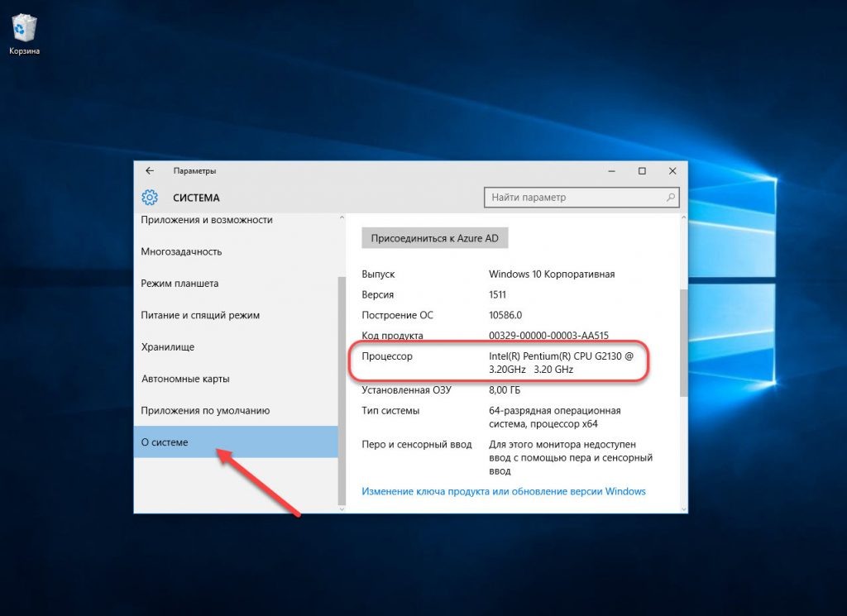
Task: Select 'Многозадачность' in sidebar
Action: [181, 251]
